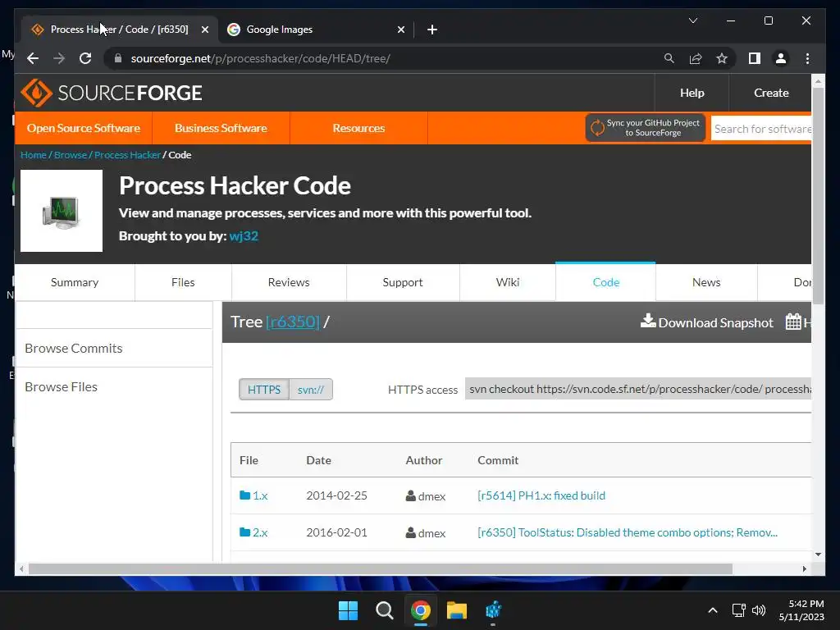Open File Explorer from taskbar

(x=457, y=610)
